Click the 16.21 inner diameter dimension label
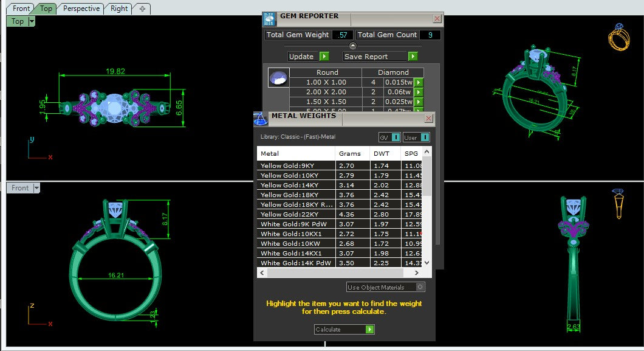This screenshot has width=644, height=351. coord(116,275)
